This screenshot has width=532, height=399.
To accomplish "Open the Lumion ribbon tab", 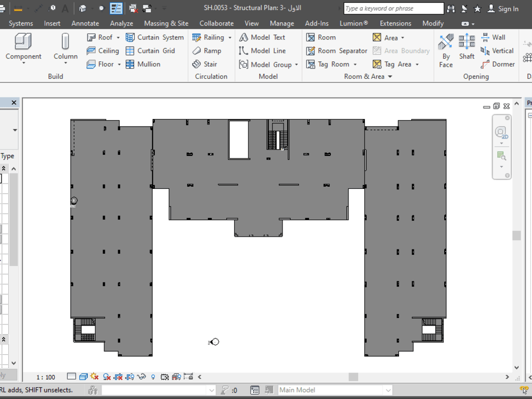I will click(353, 23).
